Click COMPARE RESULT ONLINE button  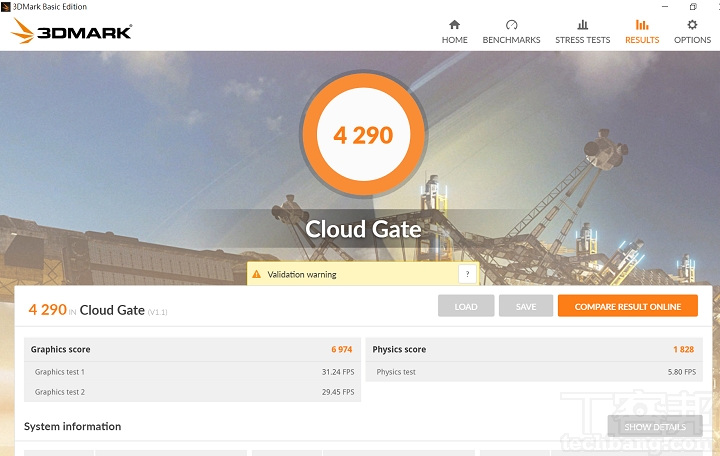click(x=627, y=306)
